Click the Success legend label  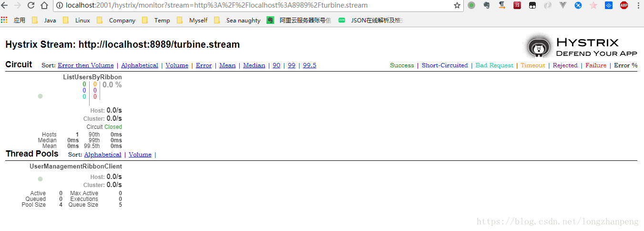tap(402, 65)
